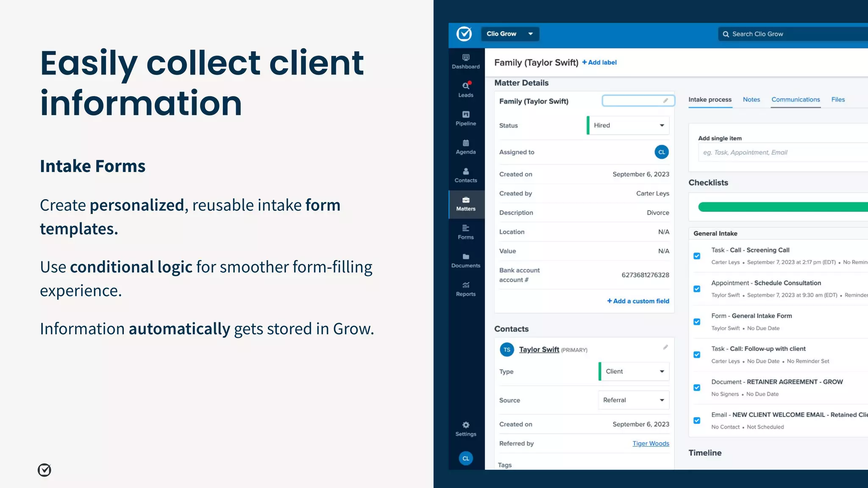Open Settings gear in sidebar
This screenshot has height=488, width=868.
tap(466, 429)
